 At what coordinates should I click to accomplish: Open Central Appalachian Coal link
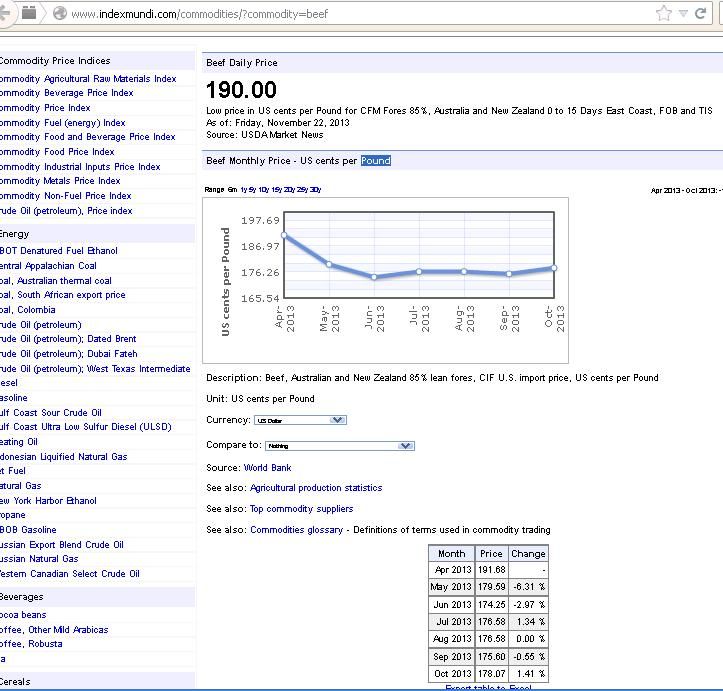(48, 266)
